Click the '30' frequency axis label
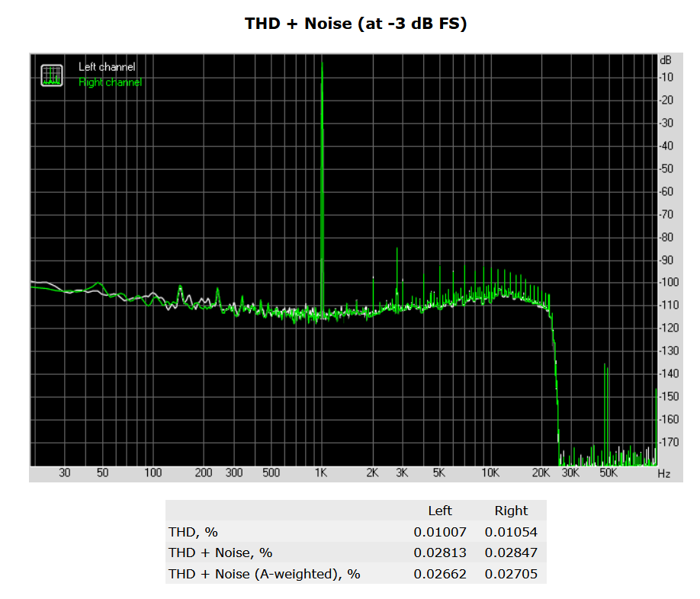Image resolution: width=700 pixels, height=599 pixels. click(x=65, y=472)
